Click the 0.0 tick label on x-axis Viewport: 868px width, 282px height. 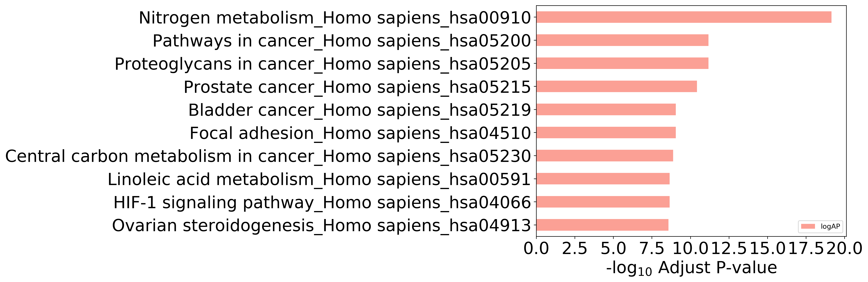pyautogui.click(x=536, y=249)
